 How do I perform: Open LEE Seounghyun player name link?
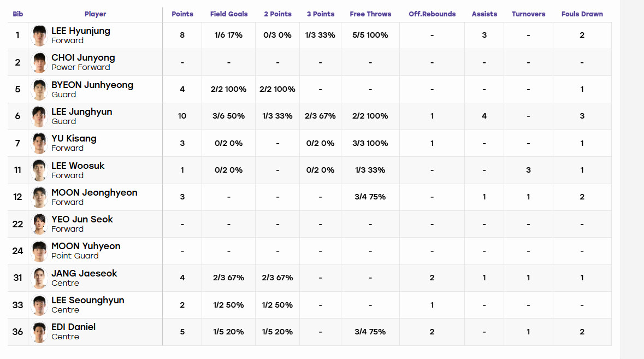point(88,301)
